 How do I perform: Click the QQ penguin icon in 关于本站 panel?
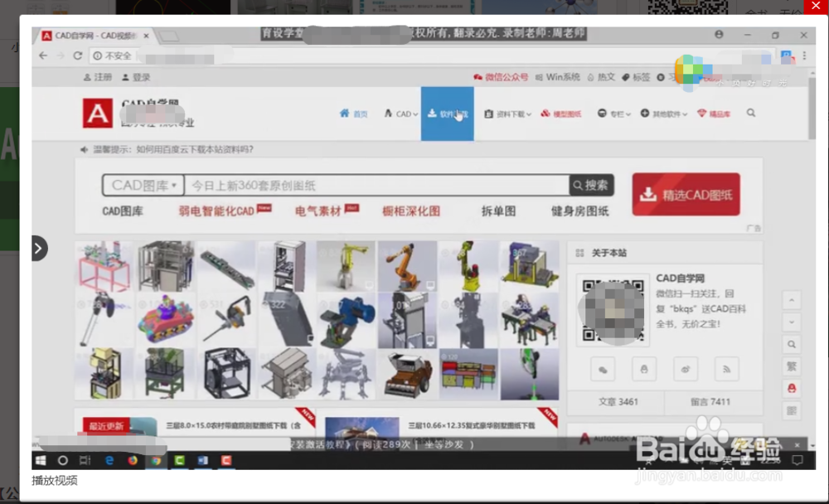(644, 369)
